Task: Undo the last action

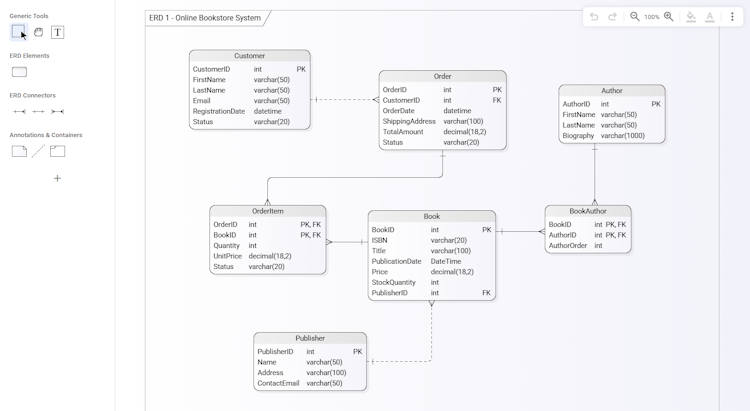Action: click(594, 17)
